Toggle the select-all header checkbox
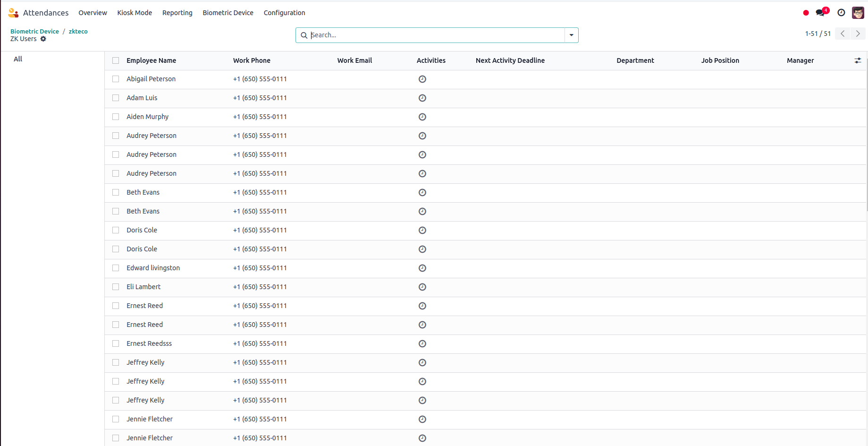Viewport: 868px width, 446px height. pos(116,60)
